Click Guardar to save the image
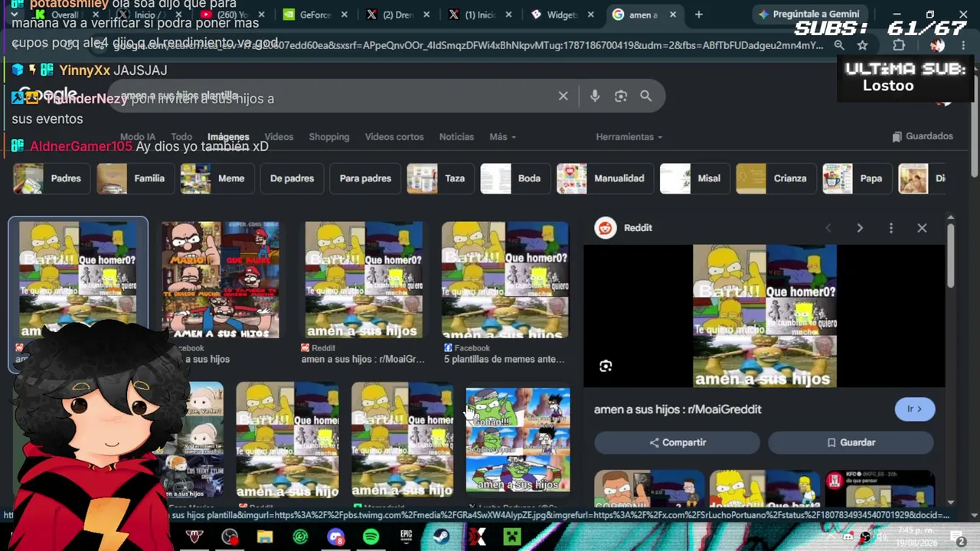The image size is (980, 551). (851, 442)
